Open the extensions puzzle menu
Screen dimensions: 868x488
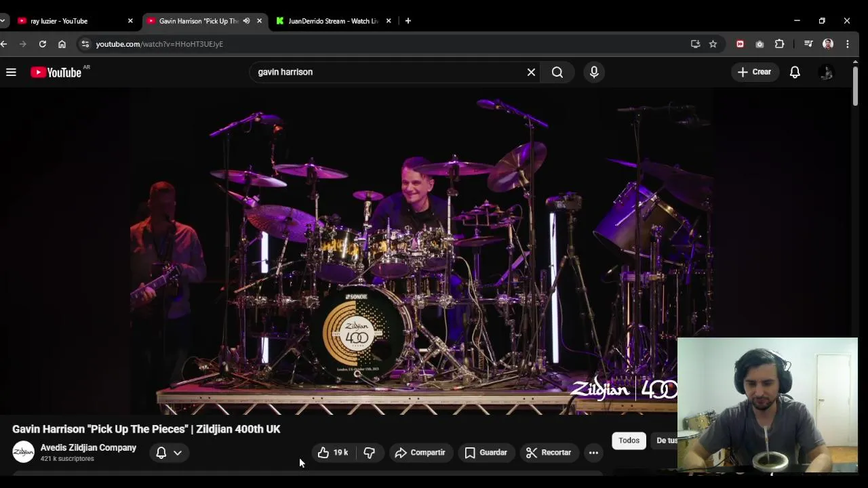(779, 44)
